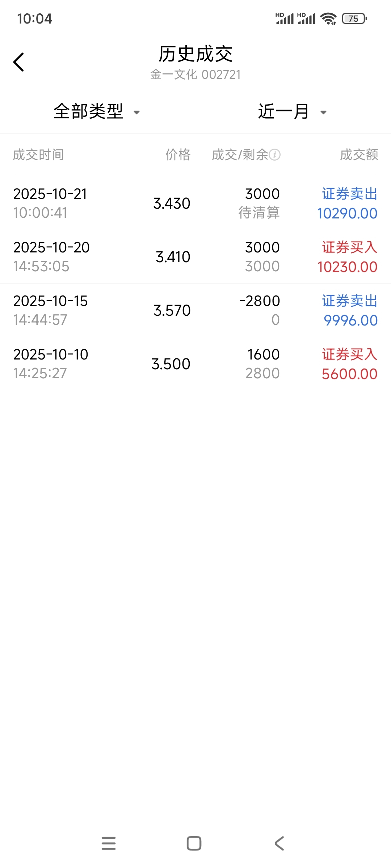Expand the arrow next to 近一月

(324, 112)
